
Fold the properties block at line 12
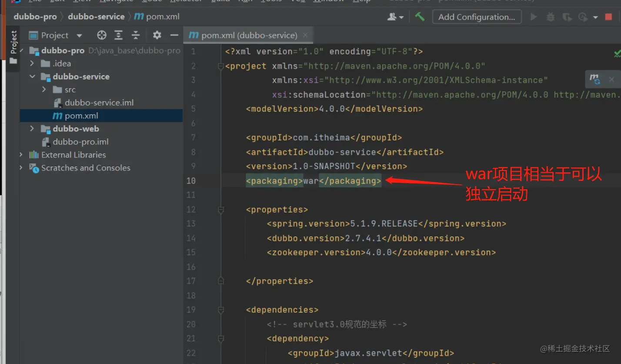(220, 210)
